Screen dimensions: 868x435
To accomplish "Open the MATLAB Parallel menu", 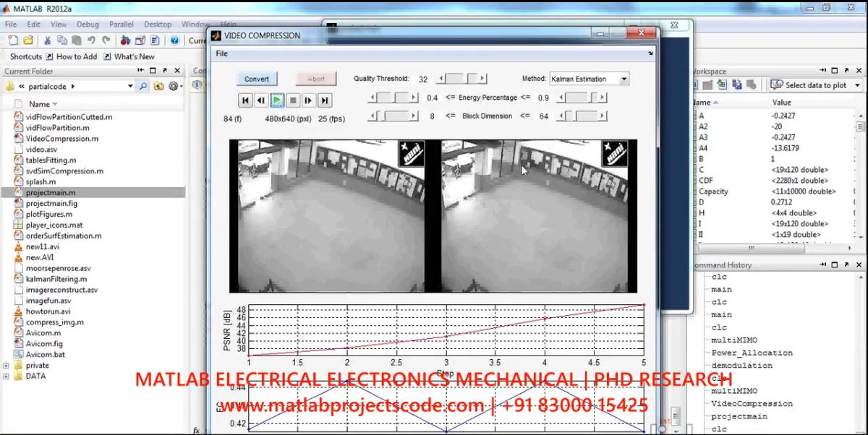I will [122, 24].
